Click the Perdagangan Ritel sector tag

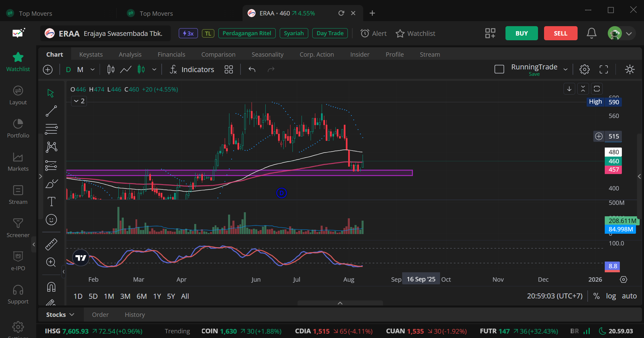click(247, 33)
